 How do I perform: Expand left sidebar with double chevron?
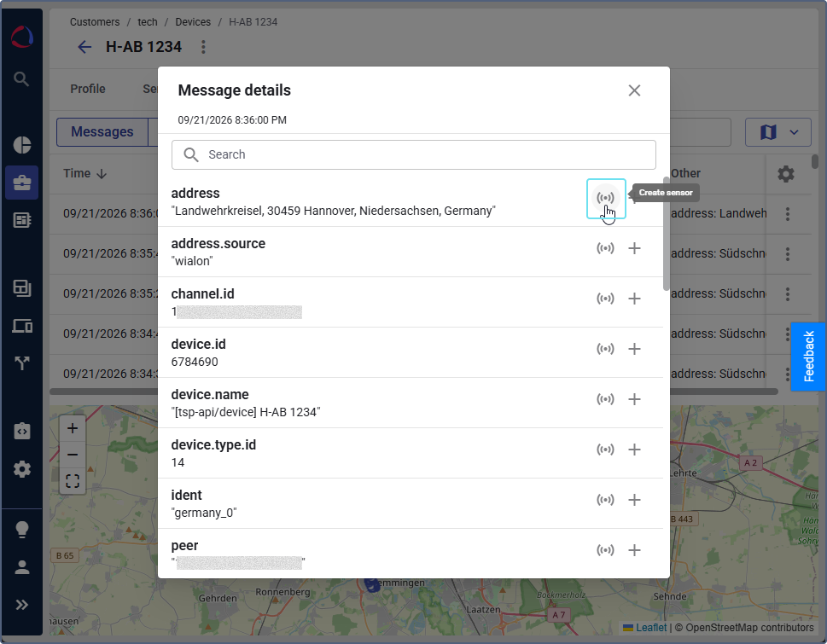pyautogui.click(x=21, y=605)
